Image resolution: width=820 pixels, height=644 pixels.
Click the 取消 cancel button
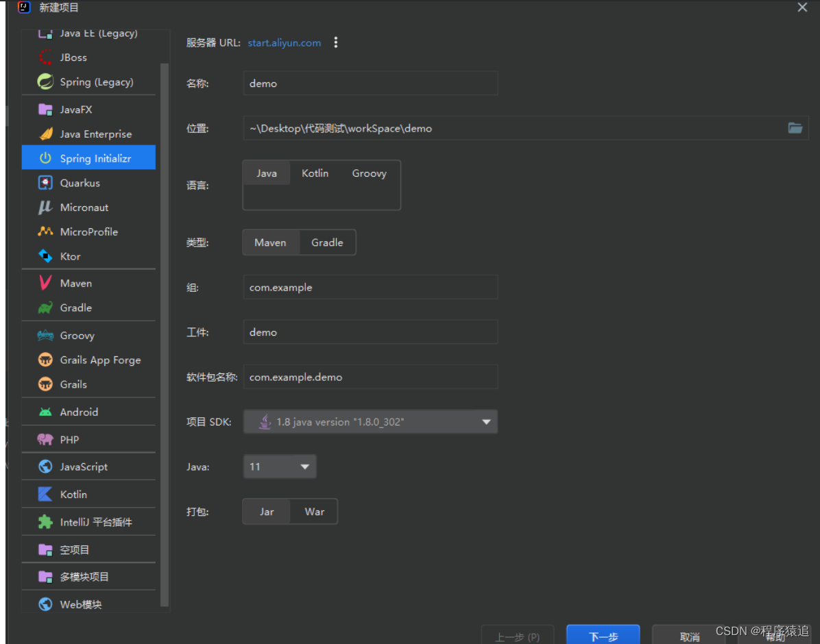[689, 636]
